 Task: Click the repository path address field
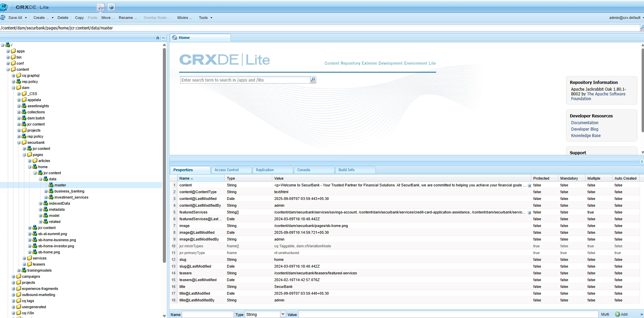point(320,28)
